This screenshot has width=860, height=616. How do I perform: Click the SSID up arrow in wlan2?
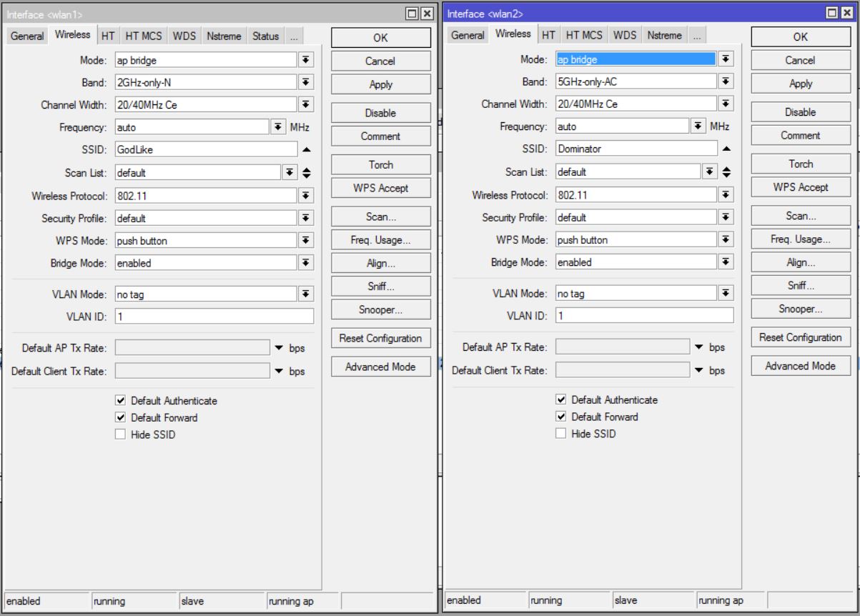coord(726,149)
